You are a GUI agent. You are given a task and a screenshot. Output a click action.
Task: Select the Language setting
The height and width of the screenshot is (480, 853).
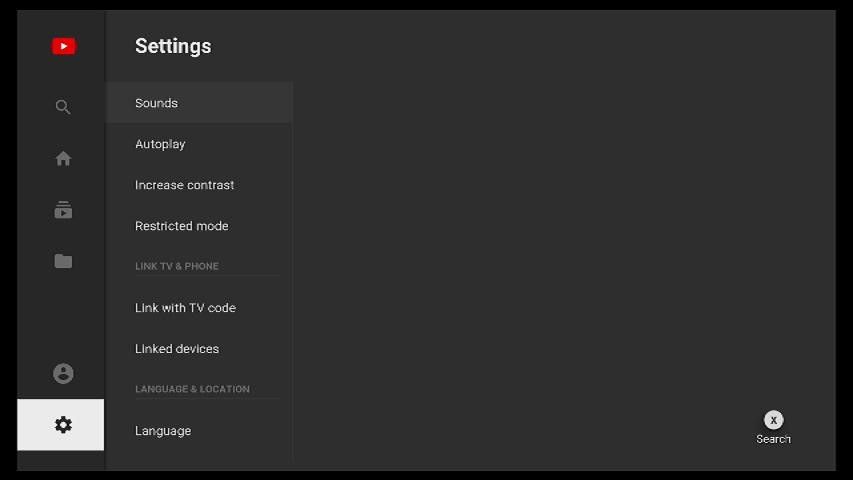click(x=163, y=431)
